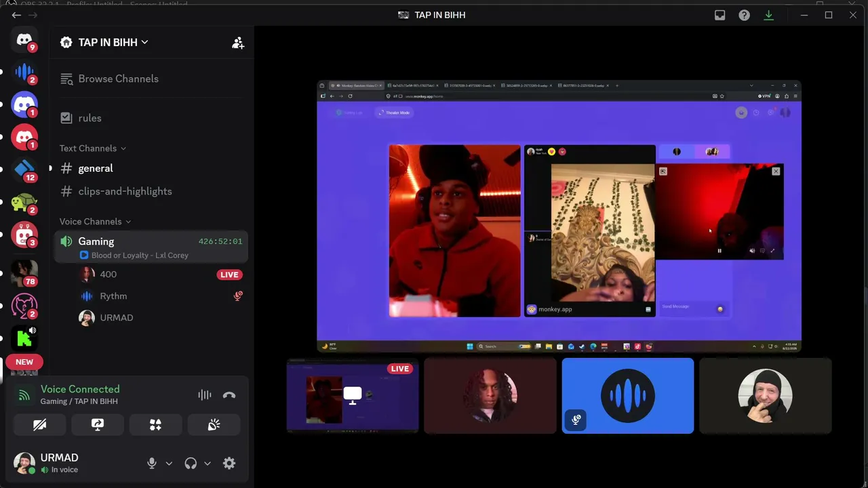Viewport: 868px width, 488px height.
Task: Click the green download update icon
Action: [768, 15]
